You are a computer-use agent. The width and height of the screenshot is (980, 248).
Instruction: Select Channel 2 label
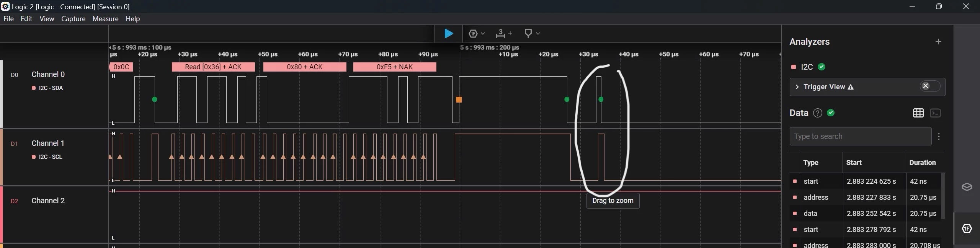[48, 201]
